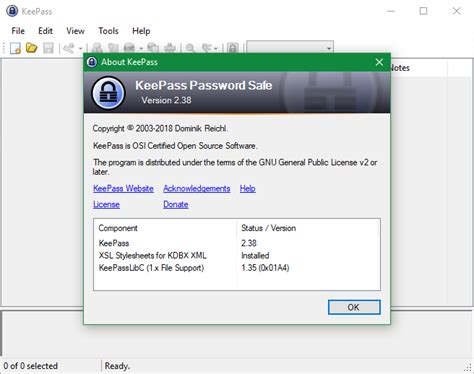The height and width of the screenshot is (374, 474).
Task: Click the Donate link
Action: (176, 204)
